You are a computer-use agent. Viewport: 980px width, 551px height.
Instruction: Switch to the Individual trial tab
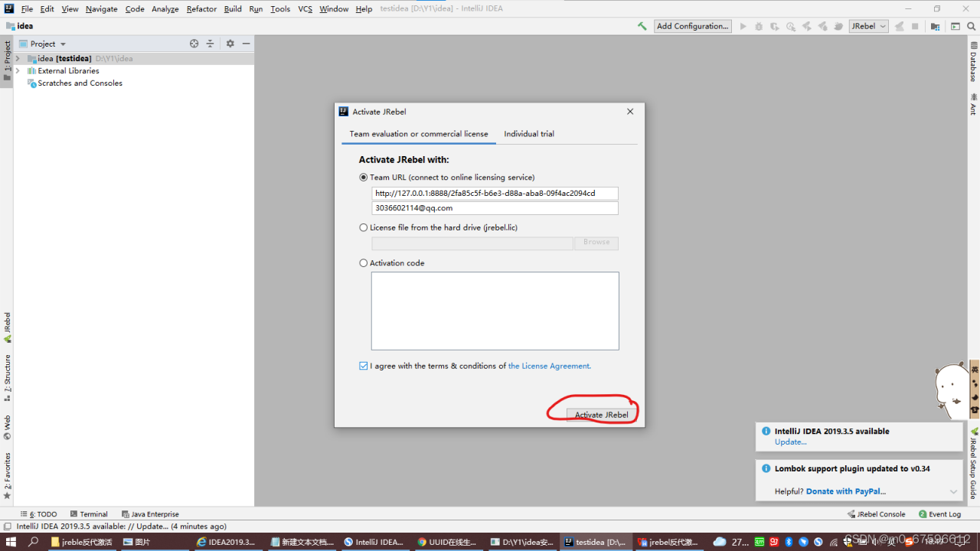pyautogui.click(x=529, y=134)
